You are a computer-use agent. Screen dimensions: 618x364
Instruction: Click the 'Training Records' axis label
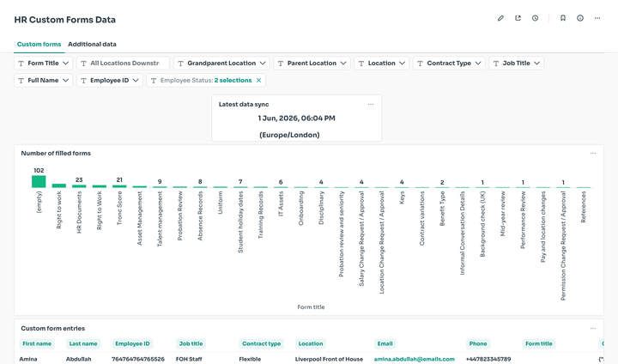tap(261, 215)
